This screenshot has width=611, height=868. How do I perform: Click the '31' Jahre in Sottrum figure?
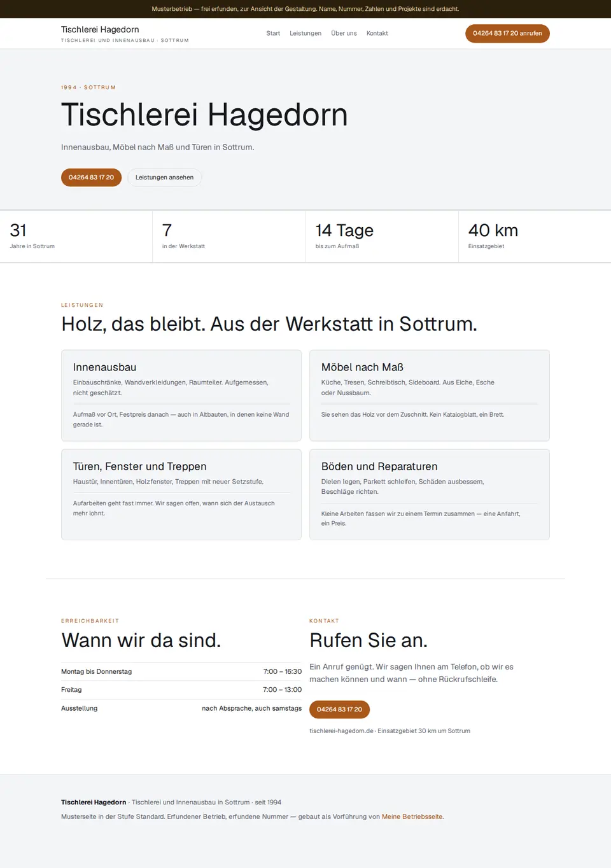coord(18,230)
